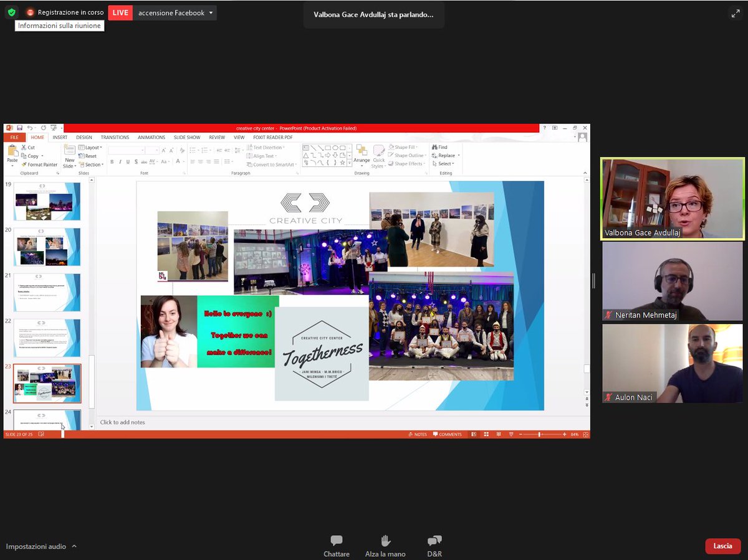Switch to the SLIDE SHOW tab

point(187,137)
